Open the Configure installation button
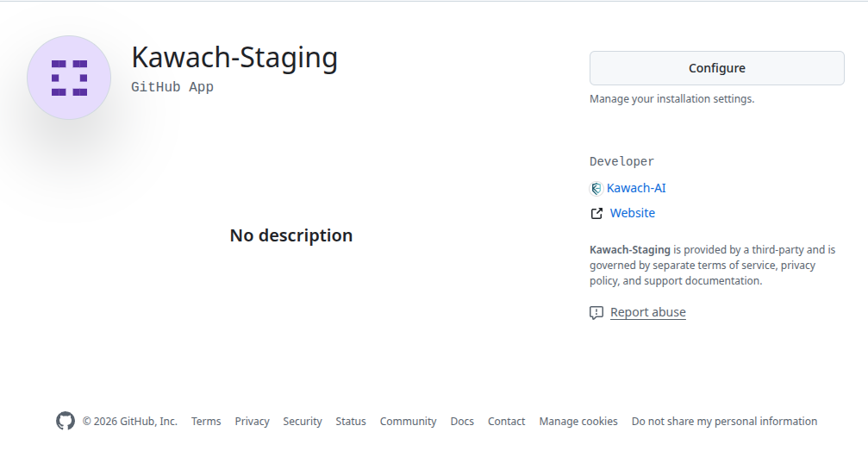868x457 pixels. click(717, 68)
